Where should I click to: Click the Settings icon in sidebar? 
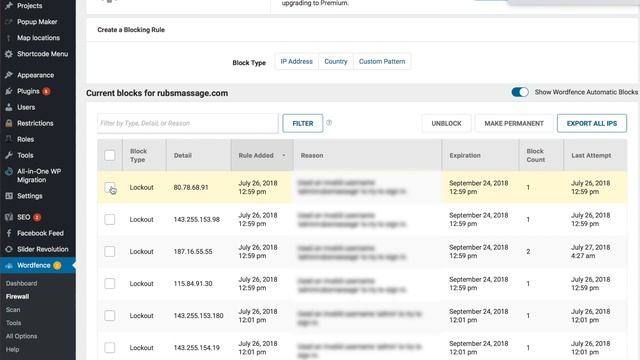(9, 196)
